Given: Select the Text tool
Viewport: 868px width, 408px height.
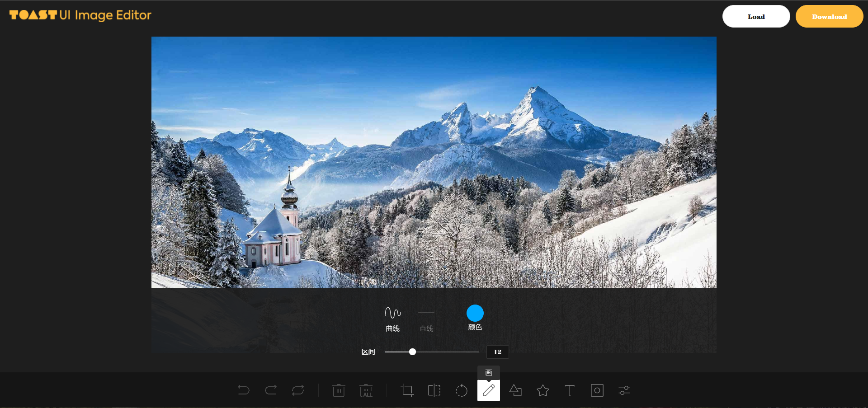Looking at the screenshot, I should (x=570, y=390).
